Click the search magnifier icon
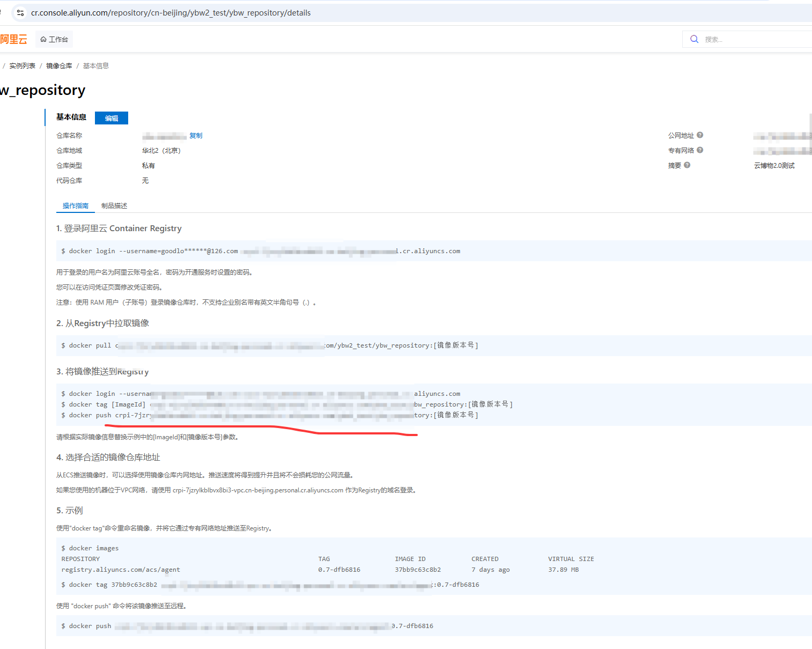Image resolution: width=812 pixels, height=649 pixels. [x=694, y=39]
